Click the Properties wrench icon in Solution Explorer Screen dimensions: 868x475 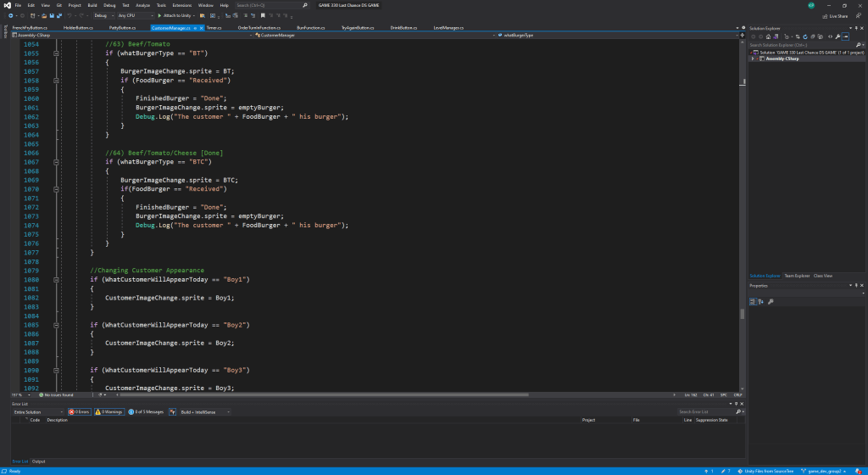tap(837, 36)
